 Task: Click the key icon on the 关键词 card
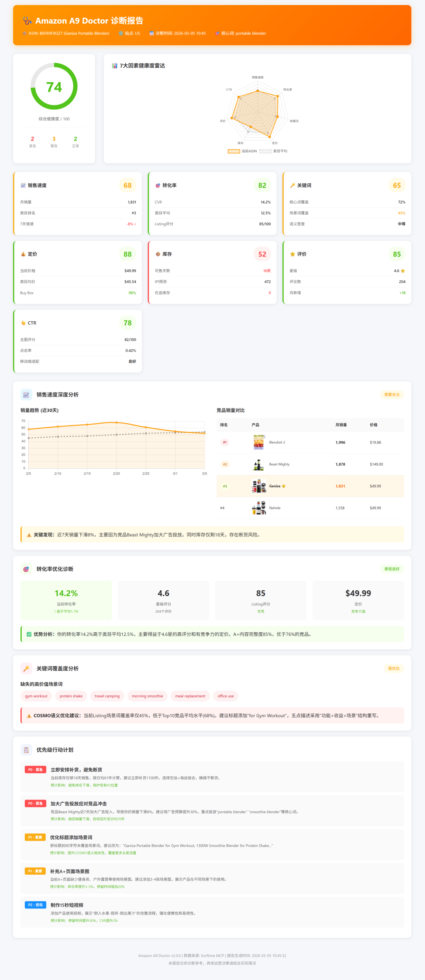pos(292,186)
